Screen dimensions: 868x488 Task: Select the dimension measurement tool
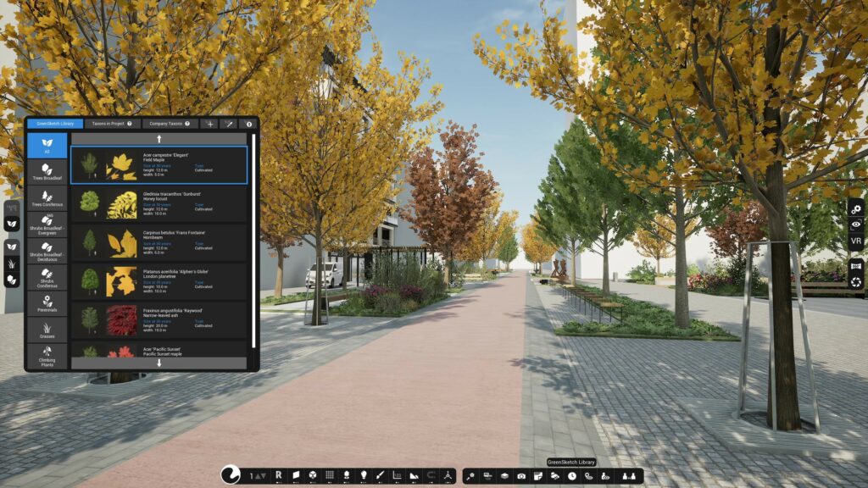click(397, 475)
